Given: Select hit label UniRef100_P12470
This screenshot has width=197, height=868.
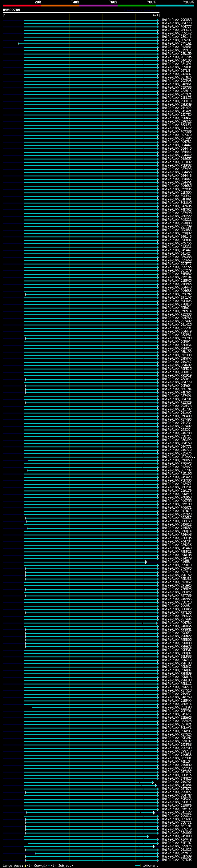Looking at the screenshot, I should click(177, 453).
